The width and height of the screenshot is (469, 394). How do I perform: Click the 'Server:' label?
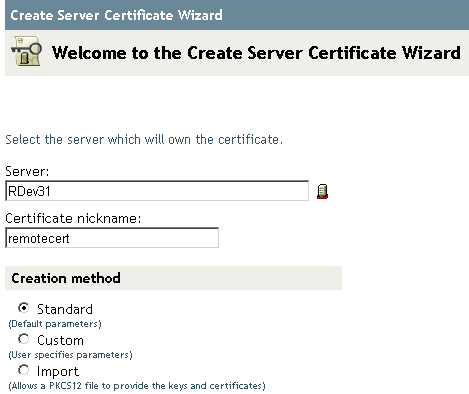pos(27,171)
